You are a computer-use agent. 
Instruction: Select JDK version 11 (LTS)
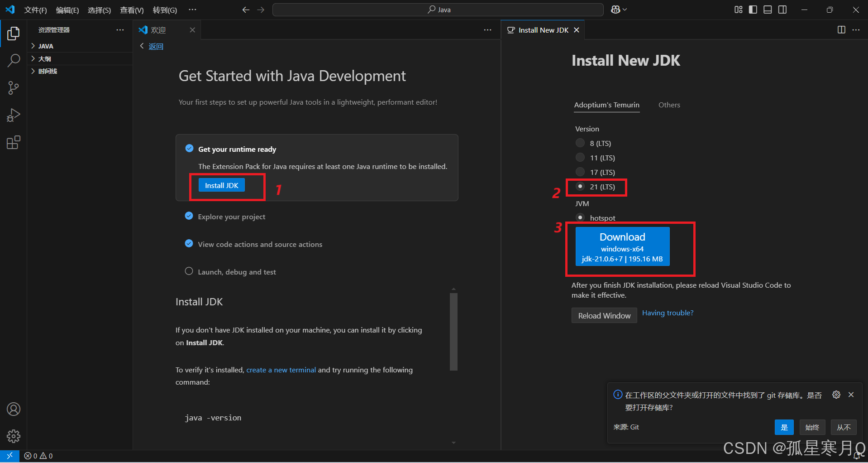click(x=580, y=158)
